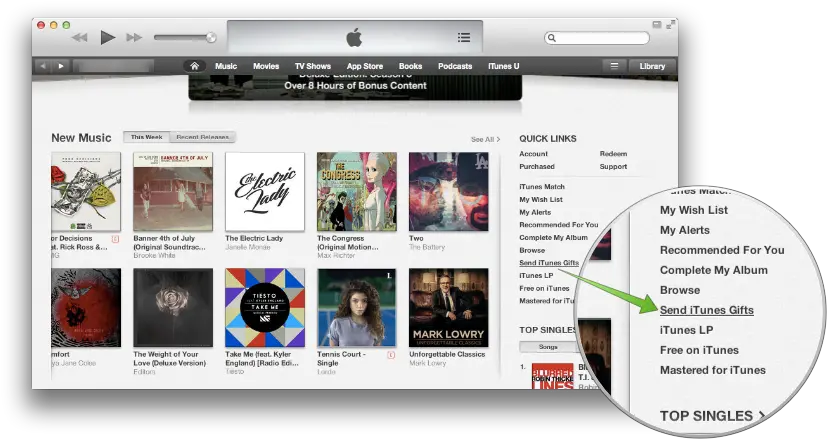Open the Purchased quick link
The width and height of the screenshot is (827, 439).
tap(537, 166)
